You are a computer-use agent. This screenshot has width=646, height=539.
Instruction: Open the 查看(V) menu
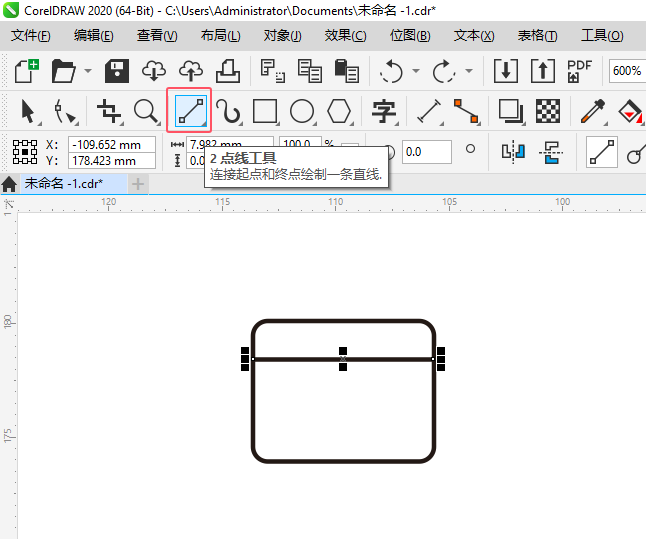coord(157,35)
